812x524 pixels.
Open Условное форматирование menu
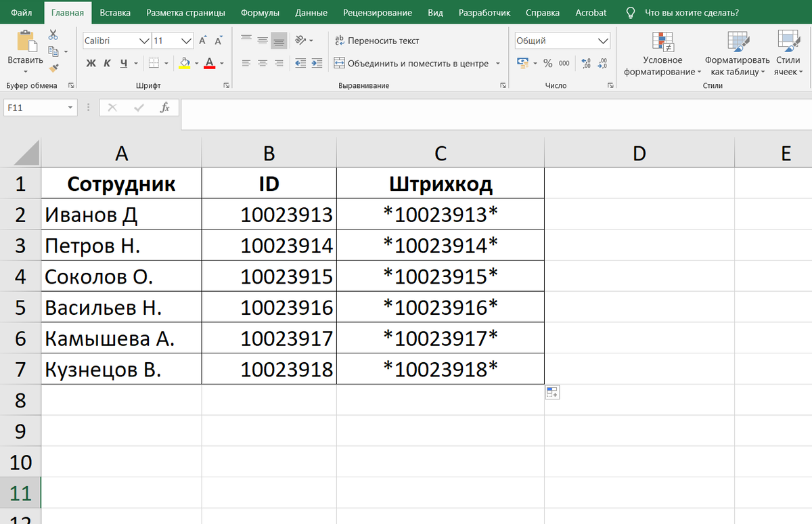[662, 53]
